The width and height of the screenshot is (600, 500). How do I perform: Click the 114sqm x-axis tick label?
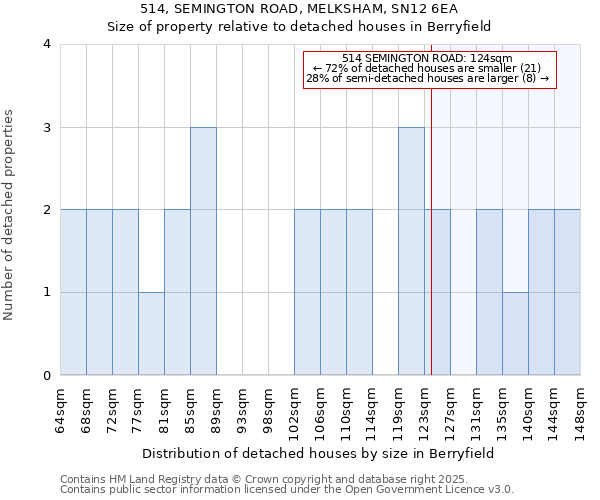(372, 409)
